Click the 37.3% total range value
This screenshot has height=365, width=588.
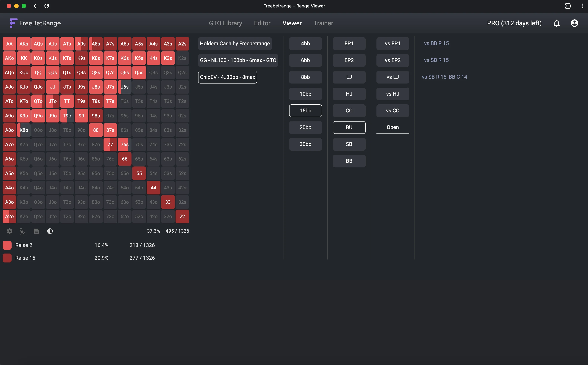click(x=153, y=231)
